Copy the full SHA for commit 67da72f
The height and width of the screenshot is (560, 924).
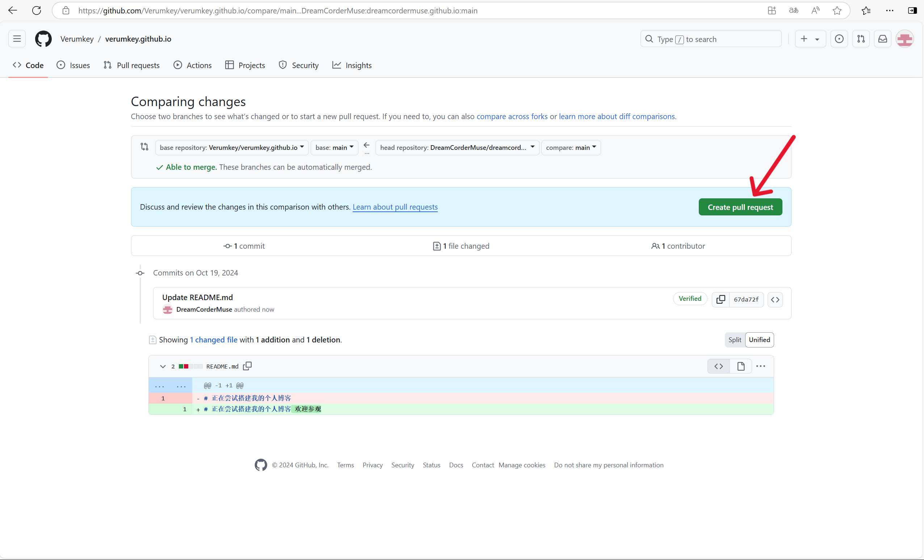[721, 299]
